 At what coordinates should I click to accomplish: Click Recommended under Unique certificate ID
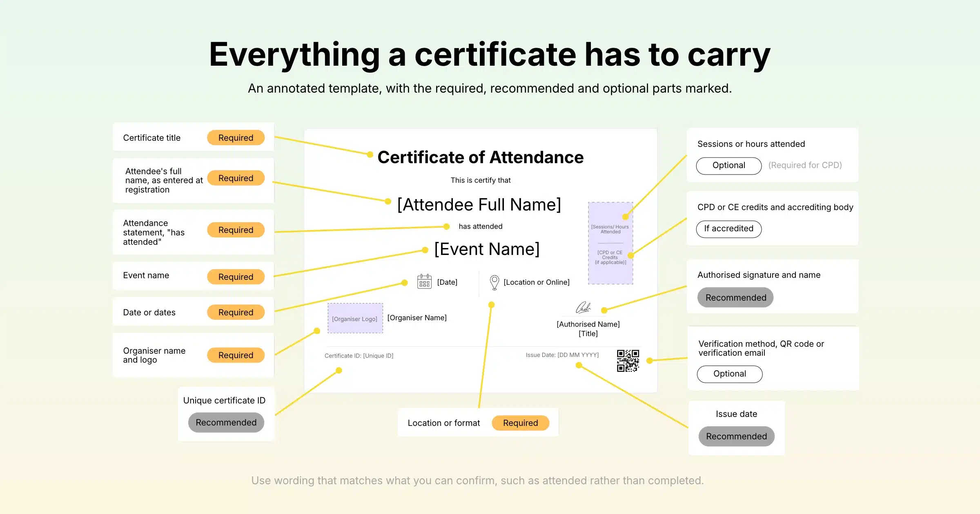[x=226, y=423]
